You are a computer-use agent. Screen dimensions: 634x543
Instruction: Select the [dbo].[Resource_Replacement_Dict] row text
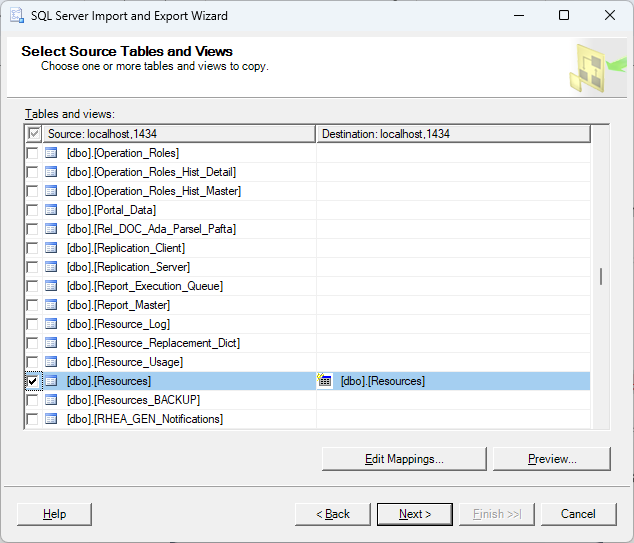point(153,343)
